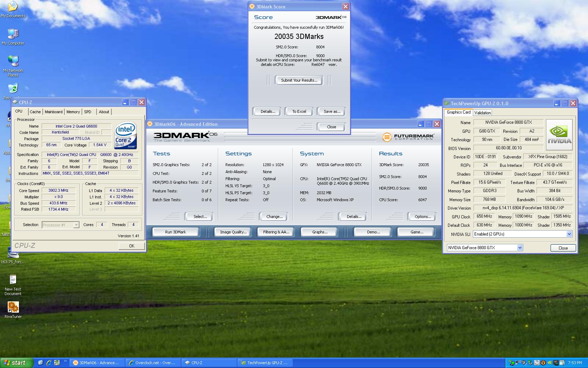588x368 pixels.
Task: Click the Futuremark Corporation logo
Action: [x=408, y=137]
